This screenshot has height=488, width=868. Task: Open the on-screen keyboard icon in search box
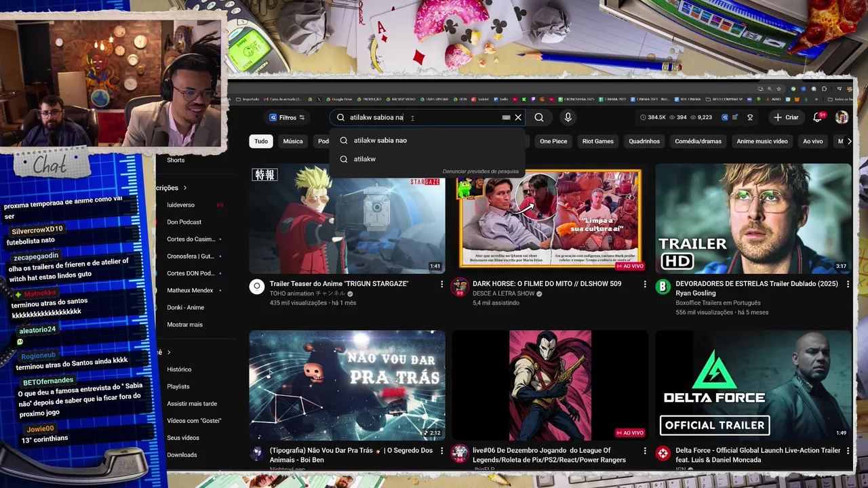click(506, 117)
